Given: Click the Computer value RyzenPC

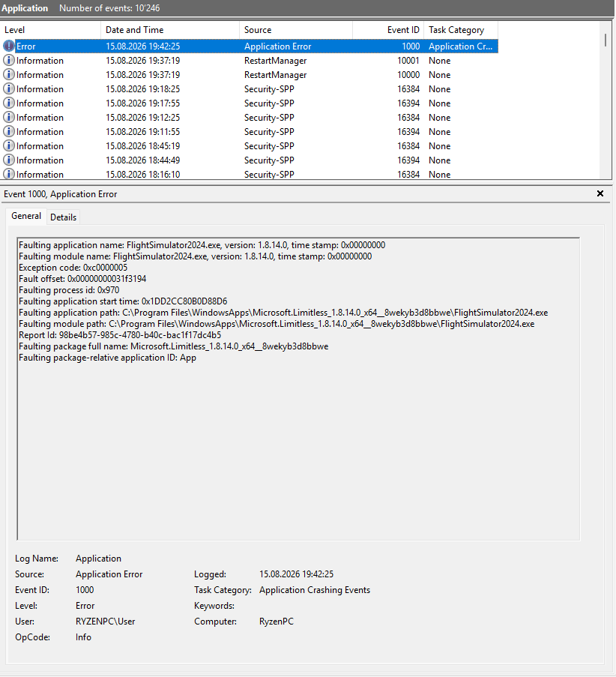Looking at the screenshot, I should click(x=277, y=622).
